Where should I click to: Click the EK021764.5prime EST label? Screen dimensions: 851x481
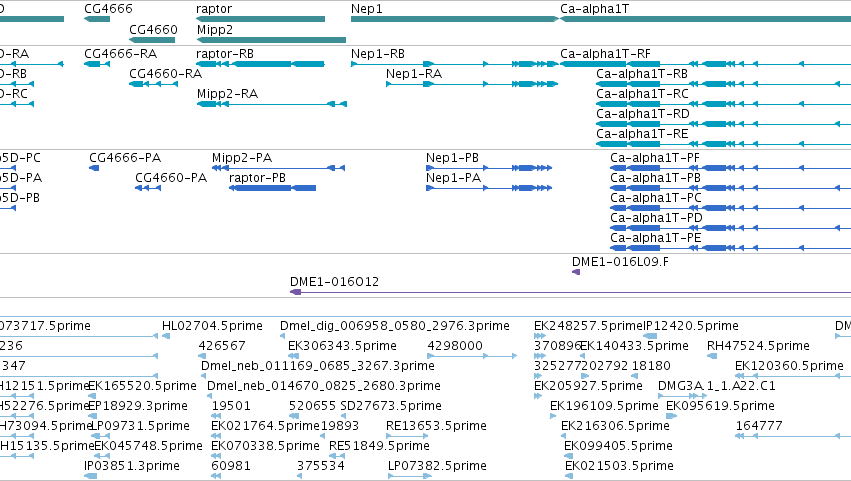265,427
